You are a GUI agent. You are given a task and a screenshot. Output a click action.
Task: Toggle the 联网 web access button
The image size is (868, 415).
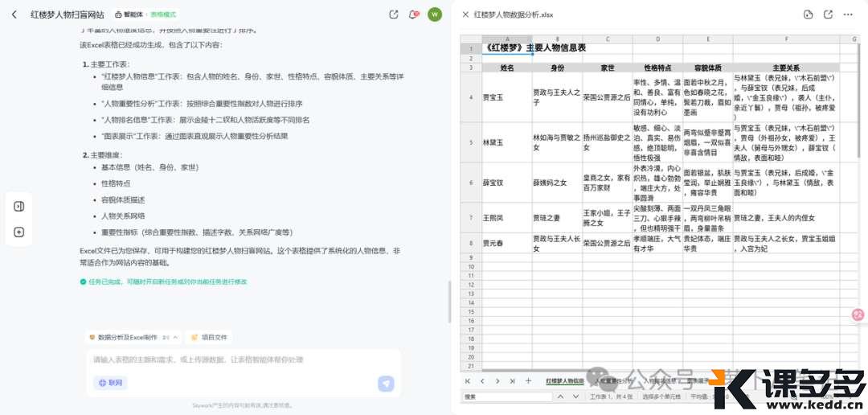click(110, 383)
